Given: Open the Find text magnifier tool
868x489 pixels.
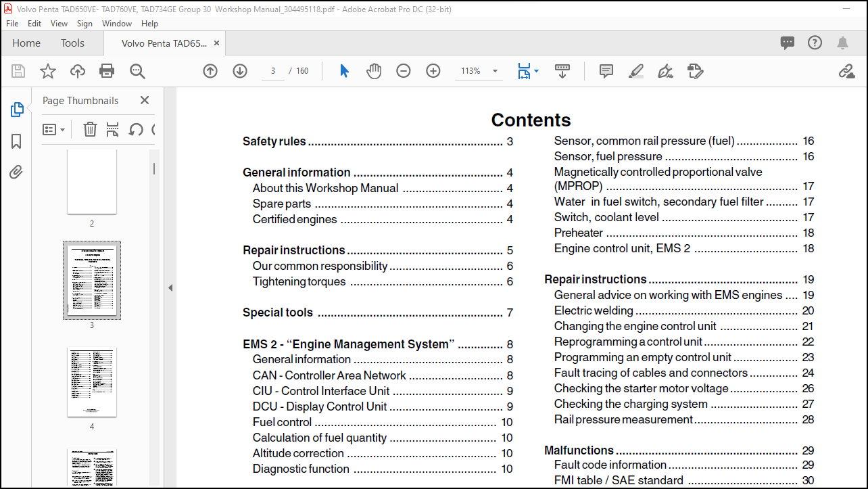Looking at the screenshot, I should [x=137, y=71].
